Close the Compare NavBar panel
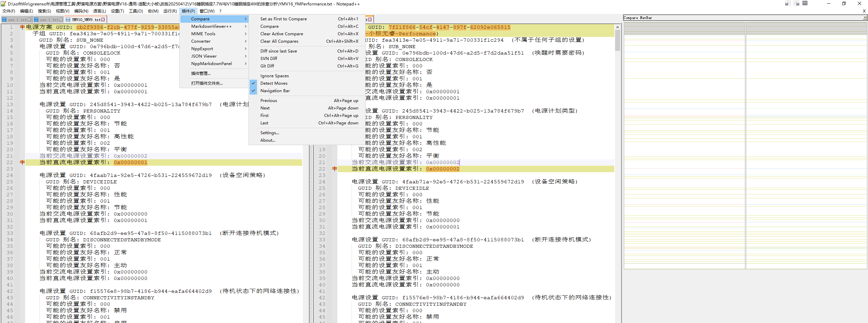Viewport: 868px width, 323px height. 864,18
